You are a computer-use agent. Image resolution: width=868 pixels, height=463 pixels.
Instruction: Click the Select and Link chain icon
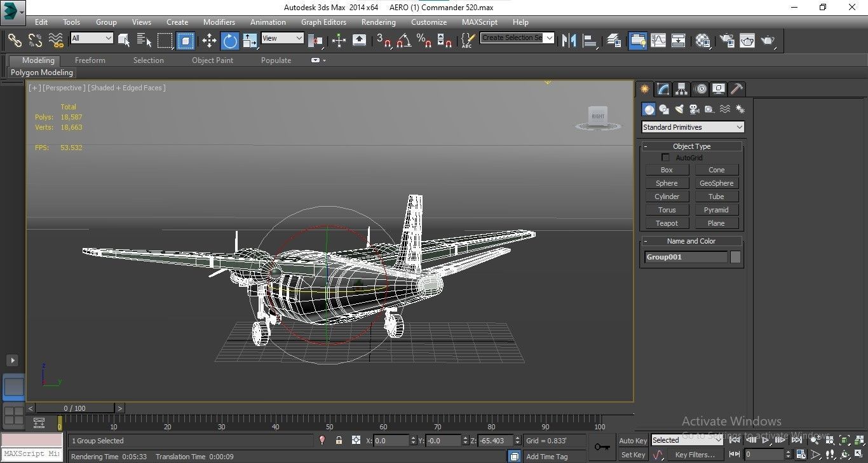[x=14, y=40]
